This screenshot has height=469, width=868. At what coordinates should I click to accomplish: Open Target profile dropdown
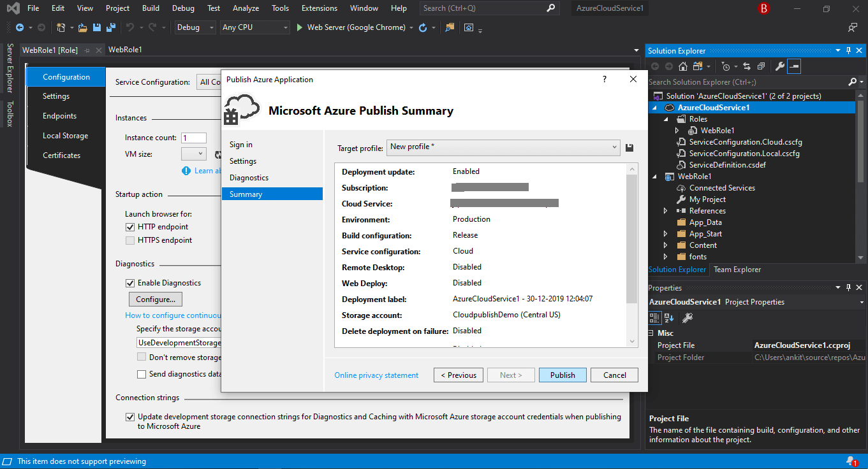click(x=503, y=147)
